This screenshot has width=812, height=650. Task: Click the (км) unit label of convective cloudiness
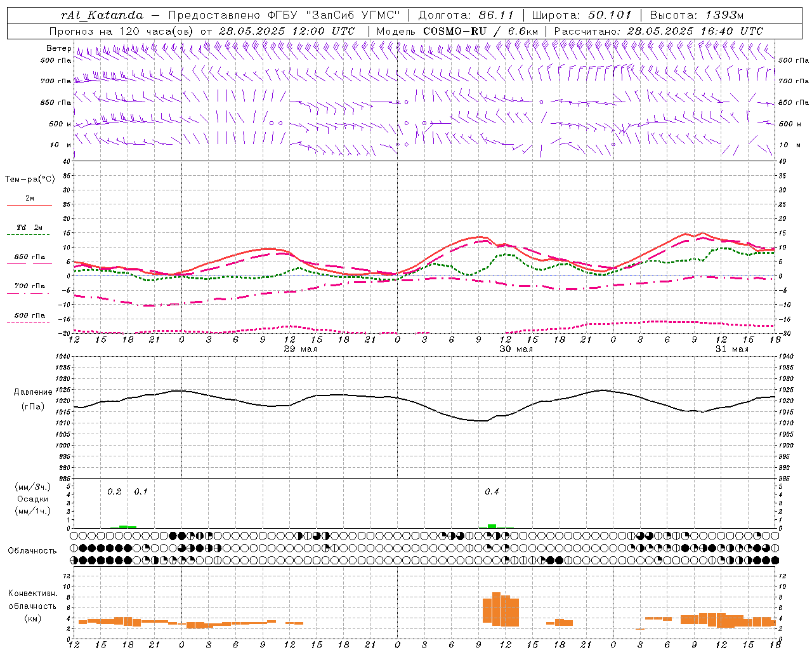(x=33, y=618)
